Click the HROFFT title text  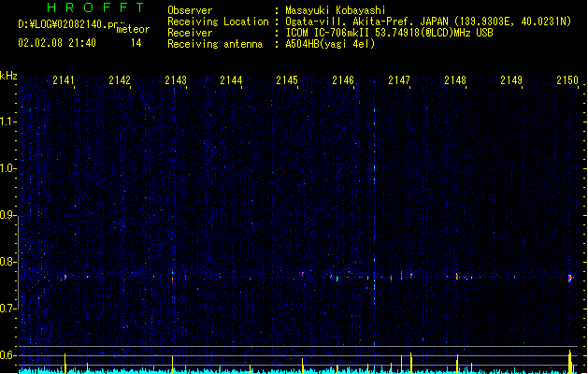point(95,7)
